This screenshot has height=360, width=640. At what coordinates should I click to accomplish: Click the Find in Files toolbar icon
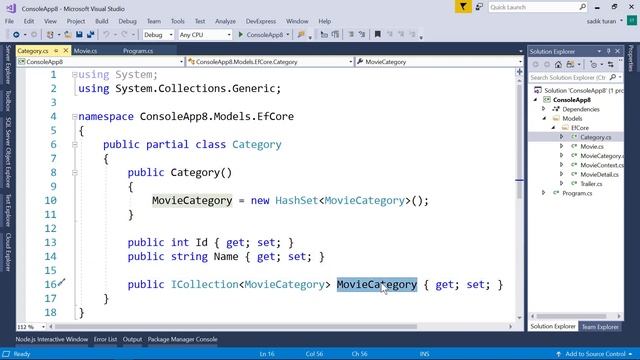[301, 35]
